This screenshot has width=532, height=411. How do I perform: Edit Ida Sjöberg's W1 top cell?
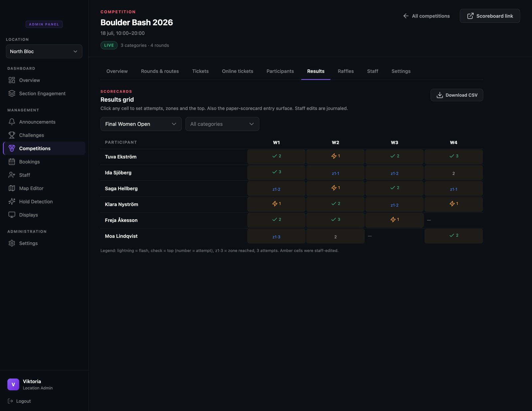pyautogui.click(x=276, y=172)
